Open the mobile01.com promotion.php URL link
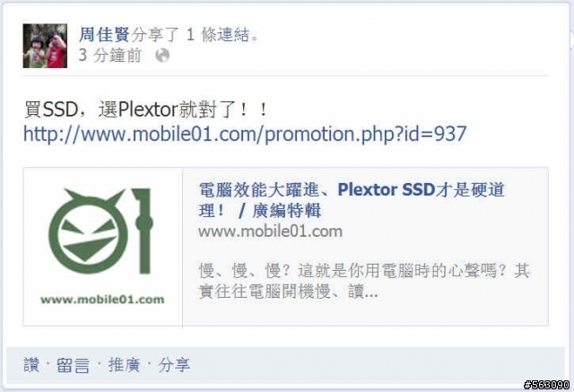 (x=245, y=134)
